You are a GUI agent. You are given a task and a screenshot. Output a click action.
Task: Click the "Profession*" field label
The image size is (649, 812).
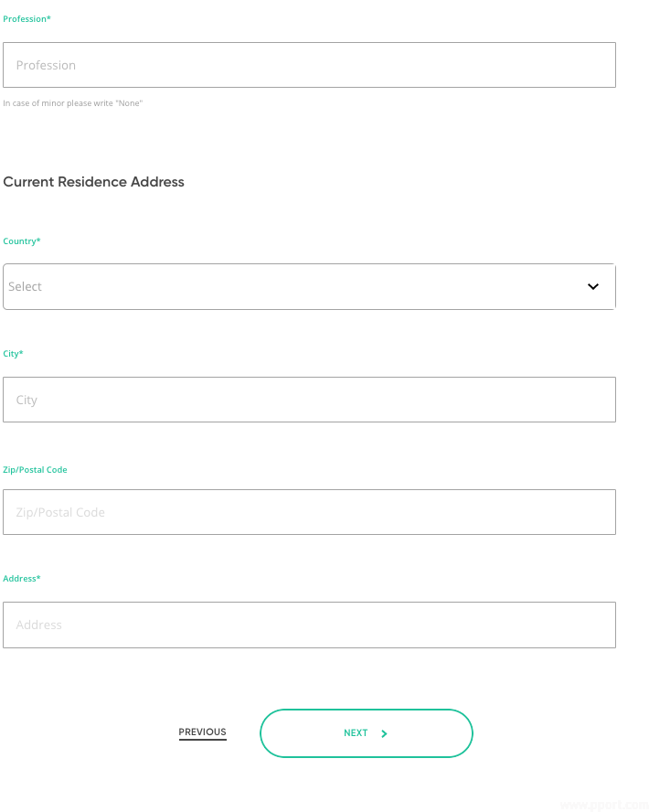pyautogui.click(x=27, y=19)
